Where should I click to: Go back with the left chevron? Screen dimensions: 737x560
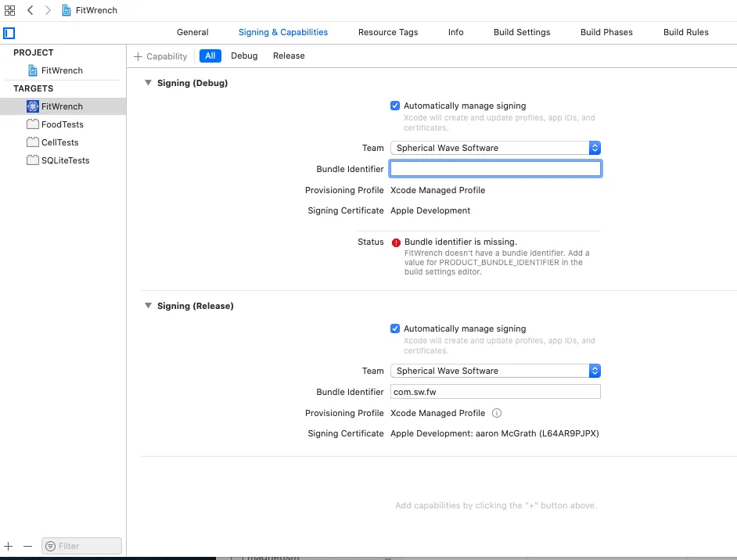click(x=30, y=10)
